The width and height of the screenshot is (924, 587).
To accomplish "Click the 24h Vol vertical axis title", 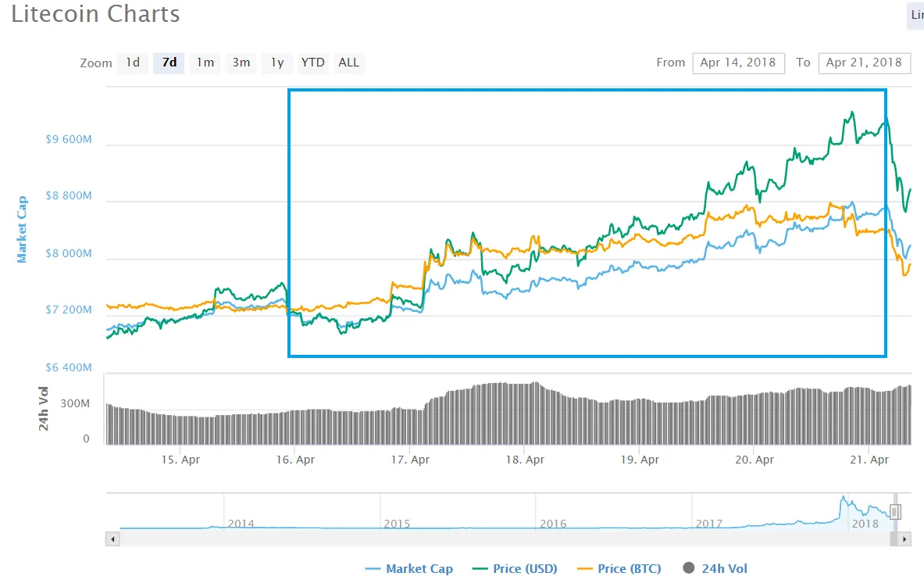I will tap(43, 409).
